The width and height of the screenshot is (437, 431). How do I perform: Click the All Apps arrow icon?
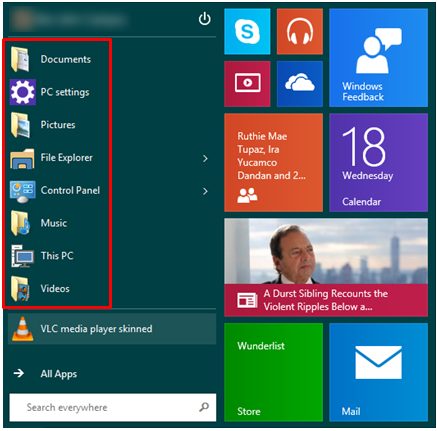(19, 373)
